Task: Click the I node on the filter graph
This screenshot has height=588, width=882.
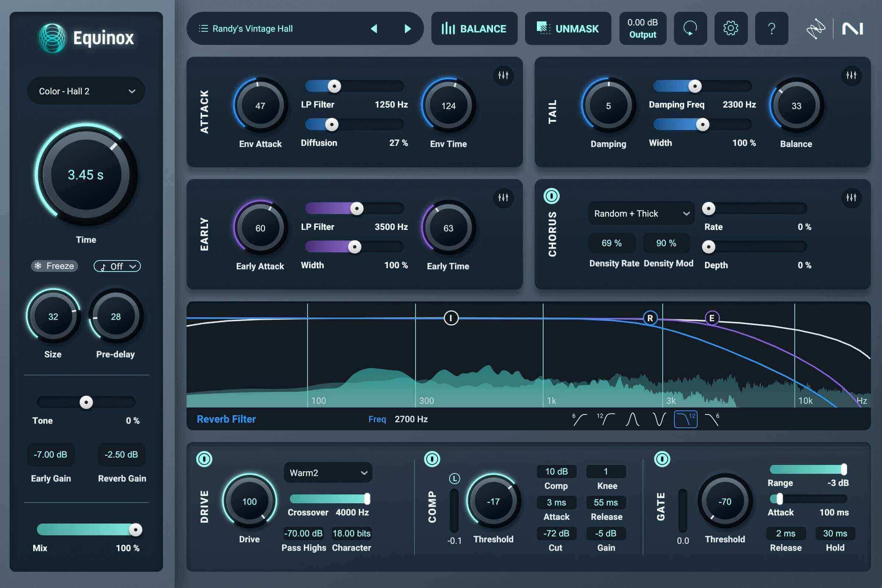Action: [451, 318]
